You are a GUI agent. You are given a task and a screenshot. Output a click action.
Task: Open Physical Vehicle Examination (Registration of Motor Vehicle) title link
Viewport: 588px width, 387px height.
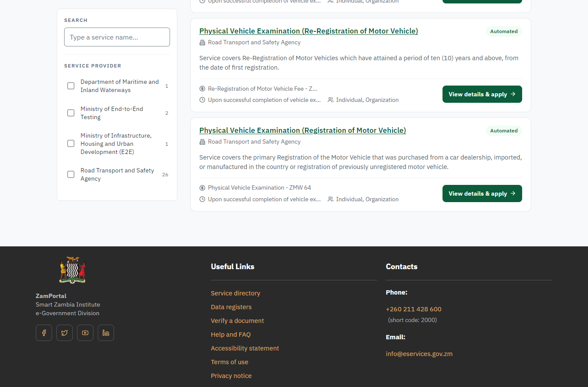pyautogui.click(x=303, y=130)
